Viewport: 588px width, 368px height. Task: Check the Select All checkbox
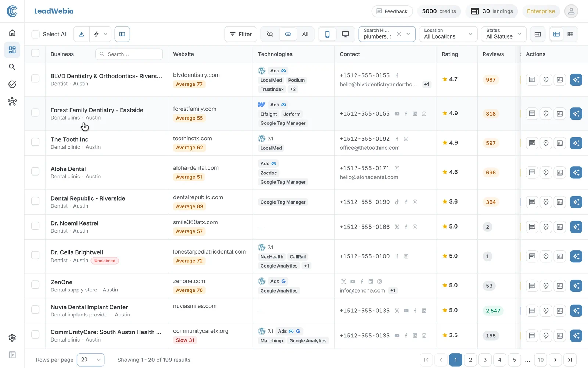[x=35, y=34]
